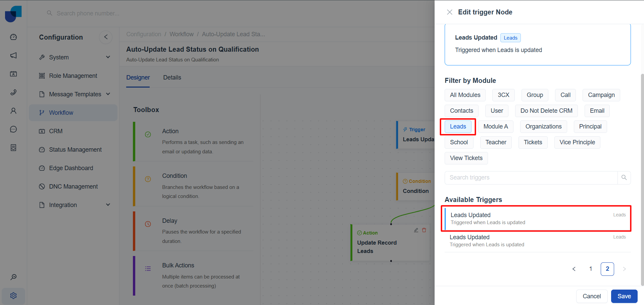Expand the Message Templates submenu
Viewport: 644px width, 305px height.
click(x=108, y=94)
